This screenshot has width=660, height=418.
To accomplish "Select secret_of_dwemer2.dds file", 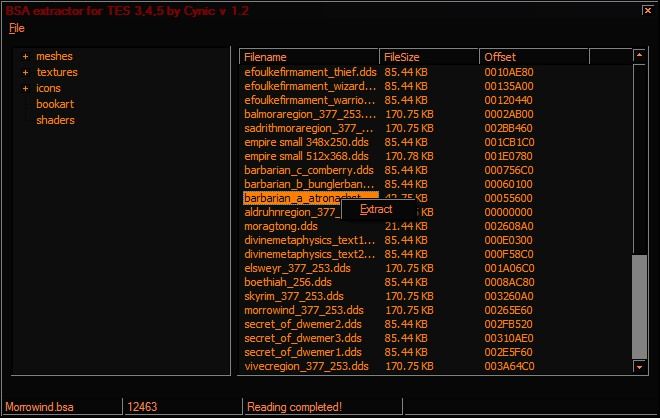I will [303, 324].
